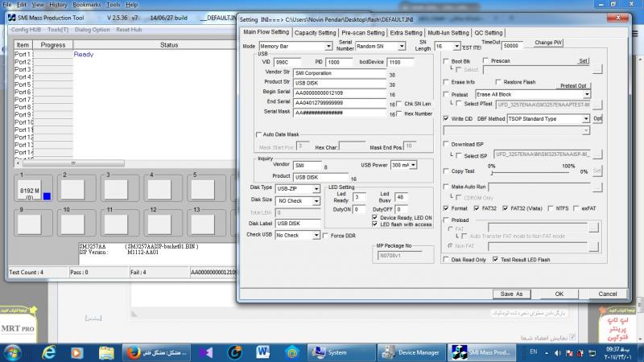Open File Explorer folder icon in taskbar
This screenshot has width=644, height=362.
pos(106,353)
